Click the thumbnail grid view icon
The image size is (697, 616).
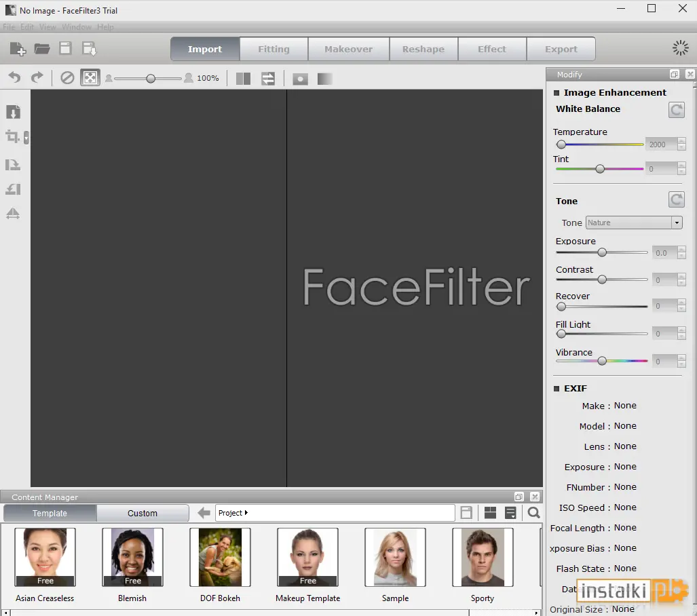tap(490, 513)
